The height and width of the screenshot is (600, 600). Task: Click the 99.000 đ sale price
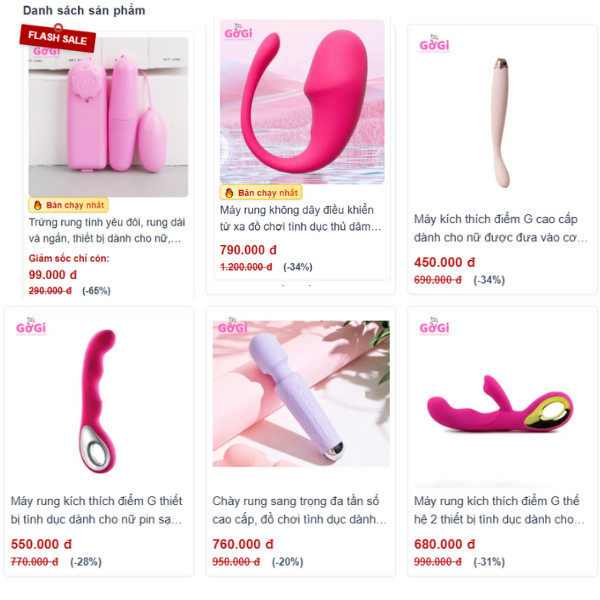click(53, 275)
